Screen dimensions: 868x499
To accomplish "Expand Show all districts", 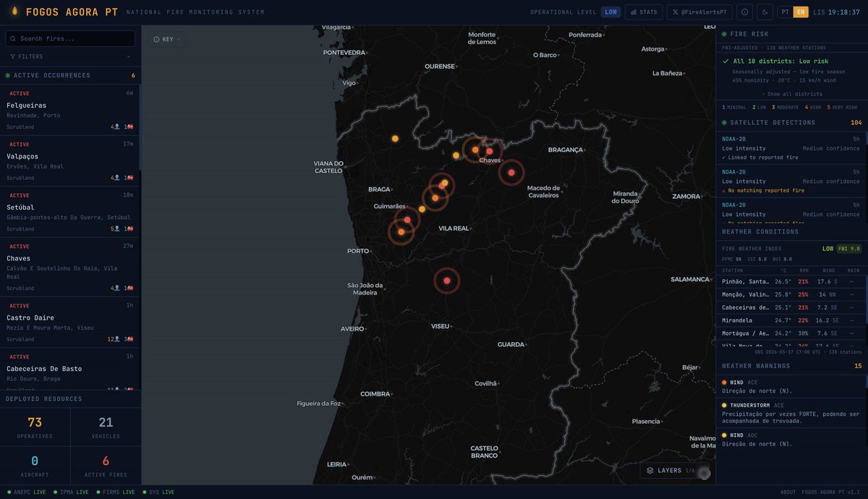I will pyautogui.click(x=792, y=94).
